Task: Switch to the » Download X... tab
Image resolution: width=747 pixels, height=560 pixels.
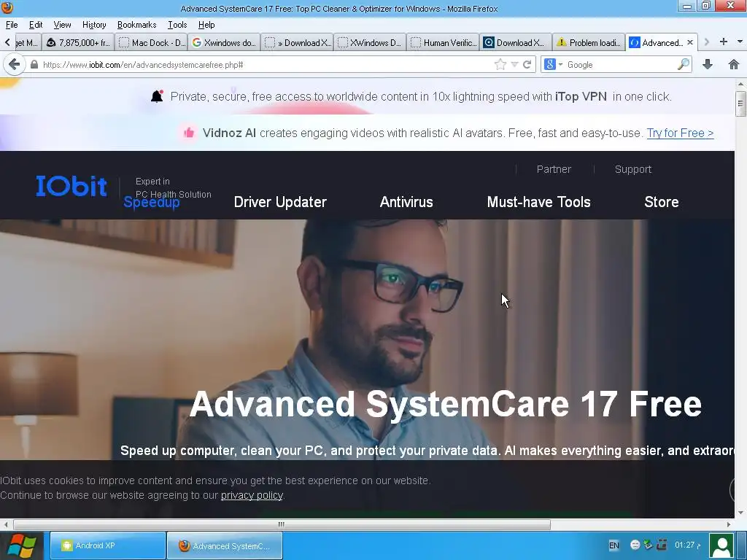Action: (x=298, y=42)
